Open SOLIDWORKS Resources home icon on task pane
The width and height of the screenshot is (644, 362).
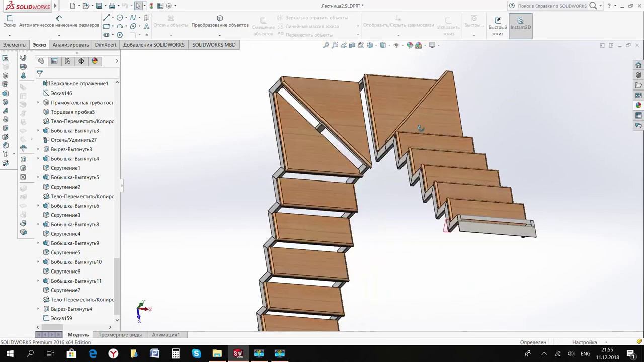638,65
